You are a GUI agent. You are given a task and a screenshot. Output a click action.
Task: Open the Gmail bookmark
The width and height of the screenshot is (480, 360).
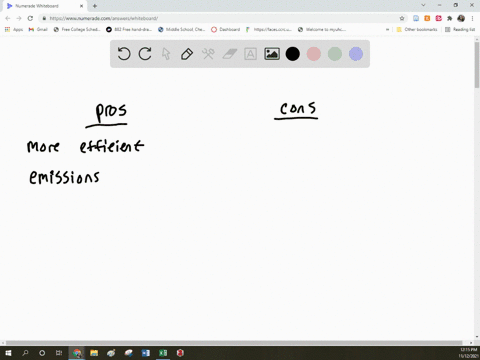tap(38, 29)
